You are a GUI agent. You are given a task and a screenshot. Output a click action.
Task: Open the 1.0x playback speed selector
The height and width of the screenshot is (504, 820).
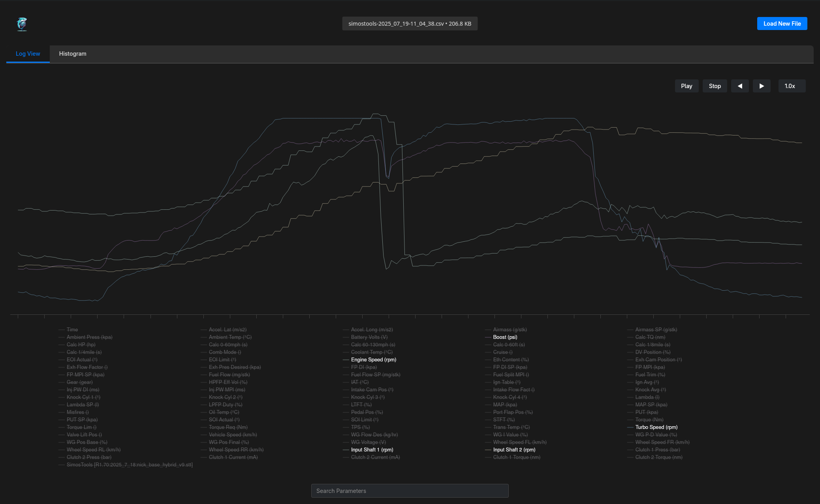point(792,86)
